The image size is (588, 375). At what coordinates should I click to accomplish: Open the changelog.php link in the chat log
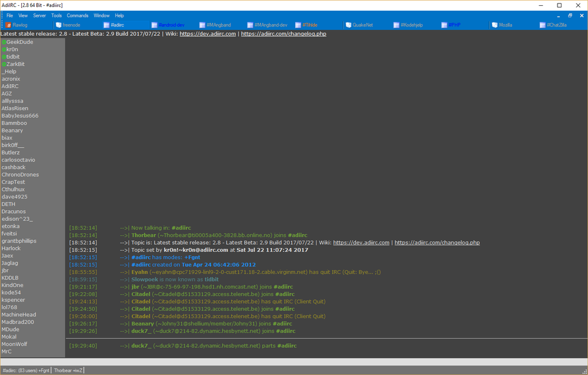click(437, 243)
